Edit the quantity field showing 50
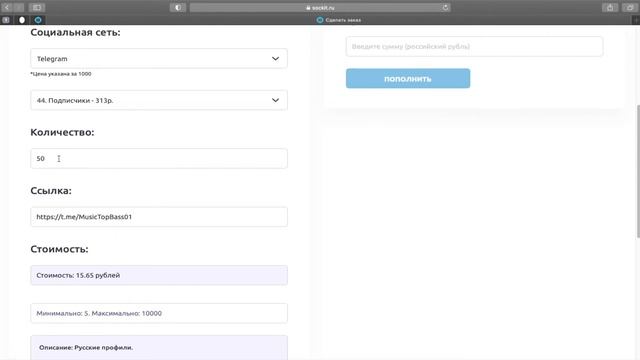640x360 pixels. 159,158
